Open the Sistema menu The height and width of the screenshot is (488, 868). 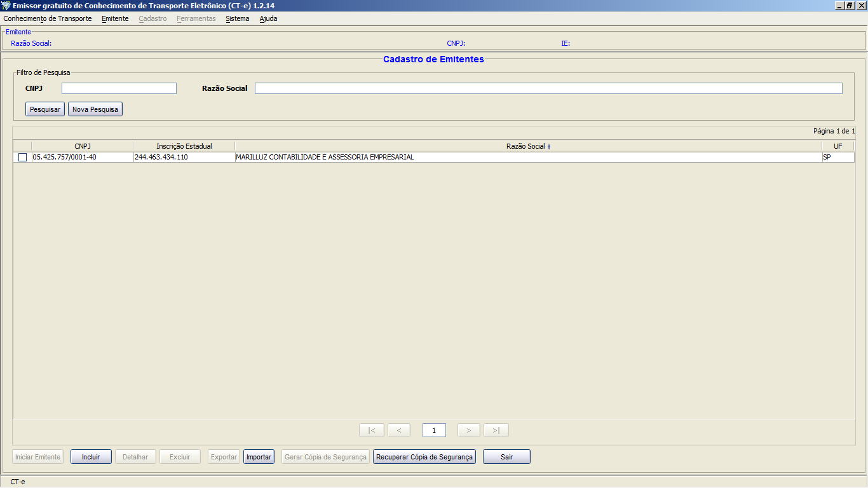point(238,18)
